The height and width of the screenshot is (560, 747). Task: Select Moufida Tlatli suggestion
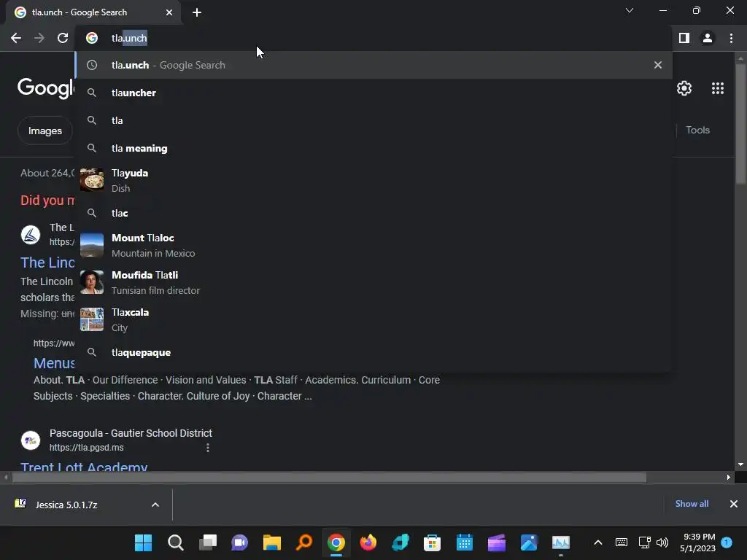coord(374,282)
